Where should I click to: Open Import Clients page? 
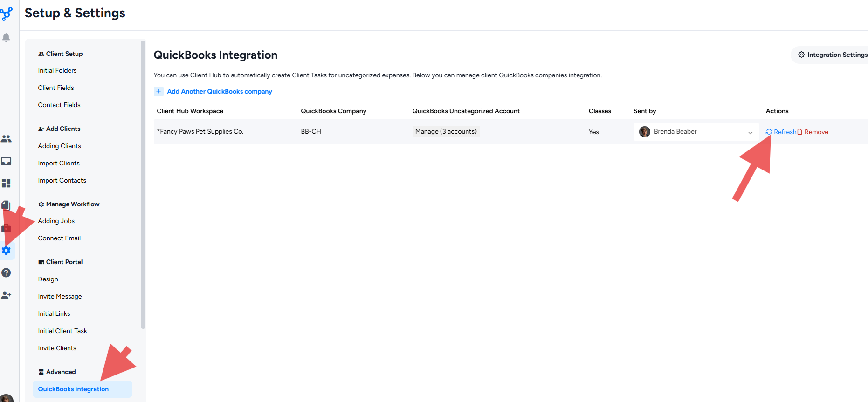click(x=59, y=163)
